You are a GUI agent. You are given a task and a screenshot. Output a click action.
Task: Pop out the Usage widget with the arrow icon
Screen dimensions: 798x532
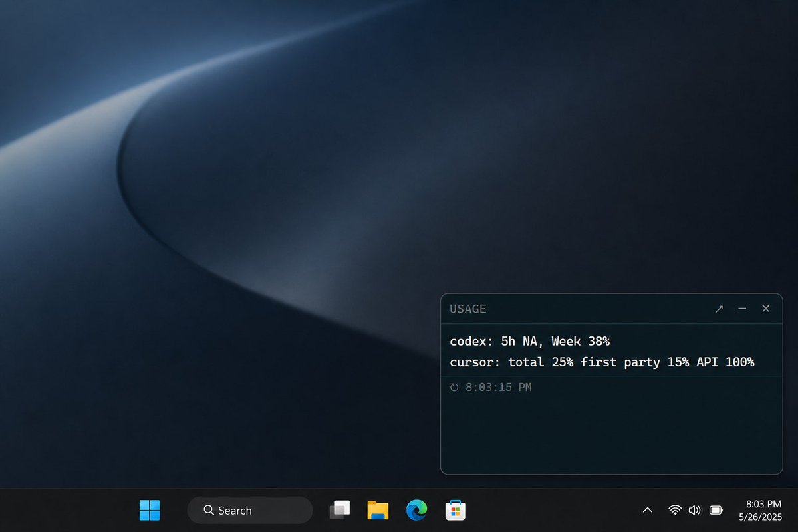(719, 309)
